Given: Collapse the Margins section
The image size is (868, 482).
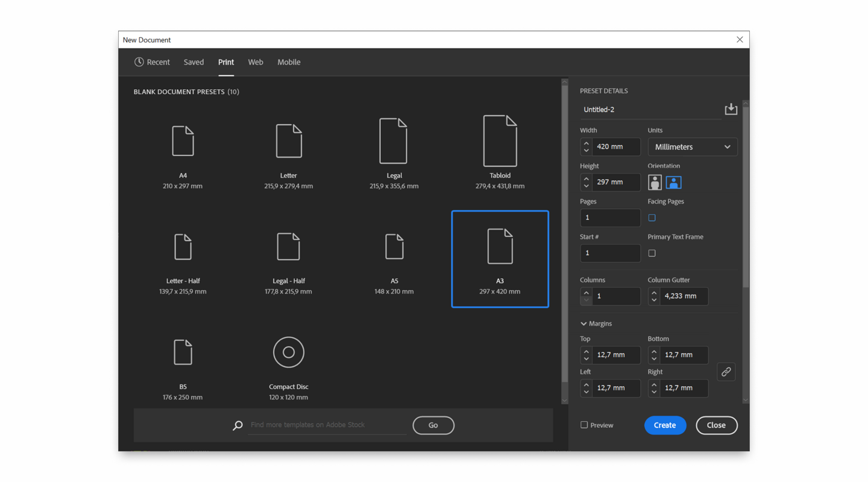Looking at the screenshot, I should [x=583, y=324].
